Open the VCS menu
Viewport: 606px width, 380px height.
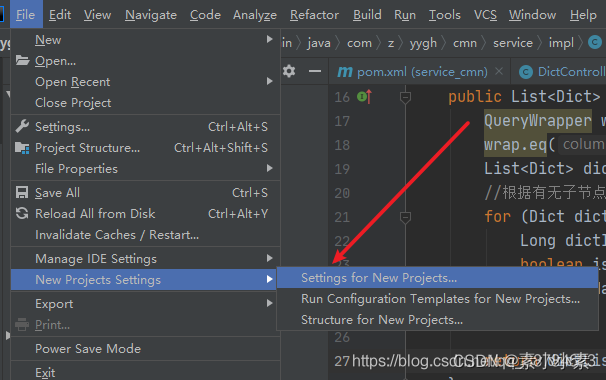[485, 15]
